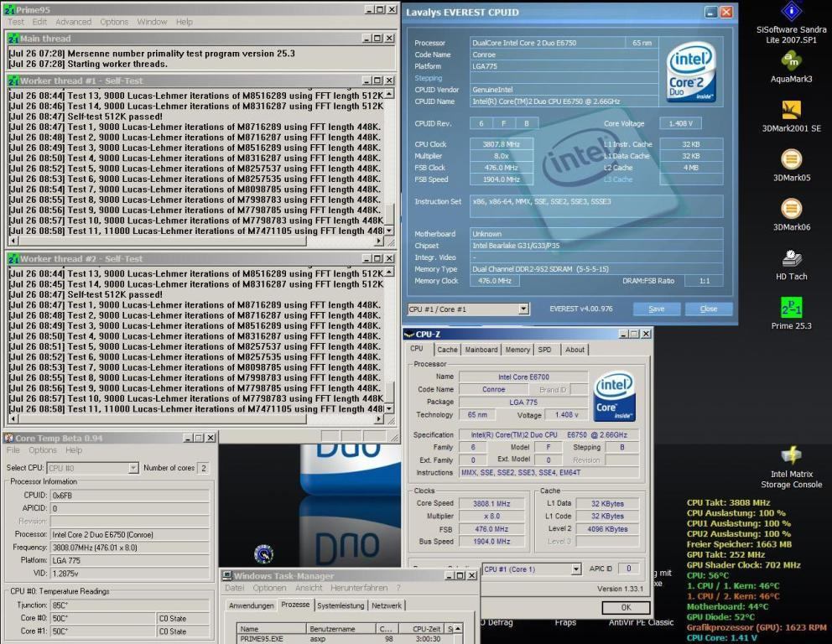Switch to the Cache tab in CPU-Z
The width and height of the screenshot is (832, 644).
(447, 350)
